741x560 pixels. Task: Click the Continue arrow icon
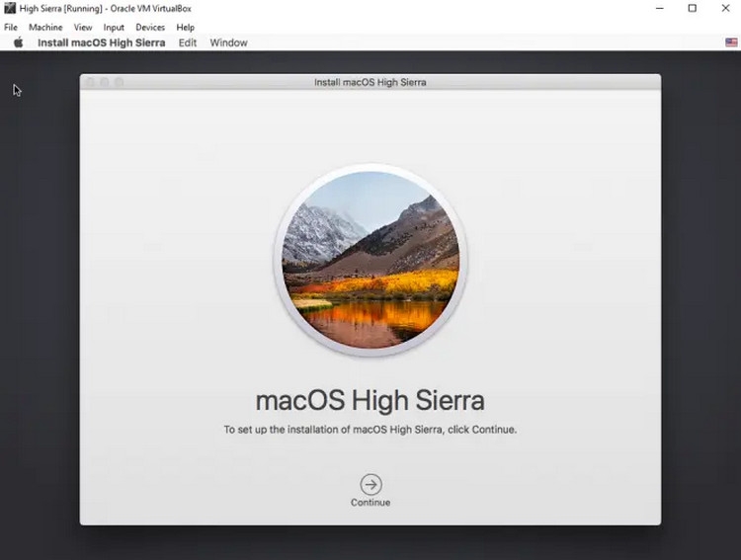pyautogui.click(x=370, y=484)
